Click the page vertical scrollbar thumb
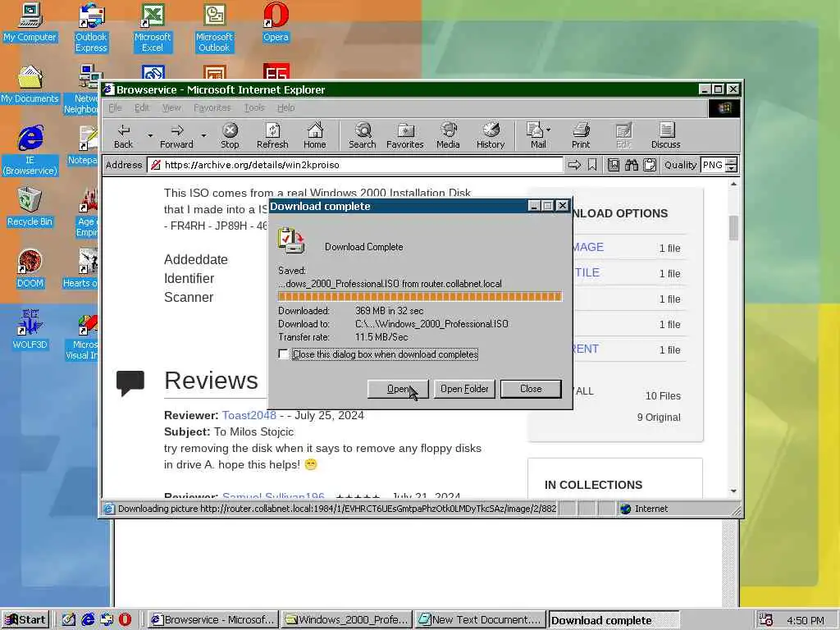 coord(733,228)
